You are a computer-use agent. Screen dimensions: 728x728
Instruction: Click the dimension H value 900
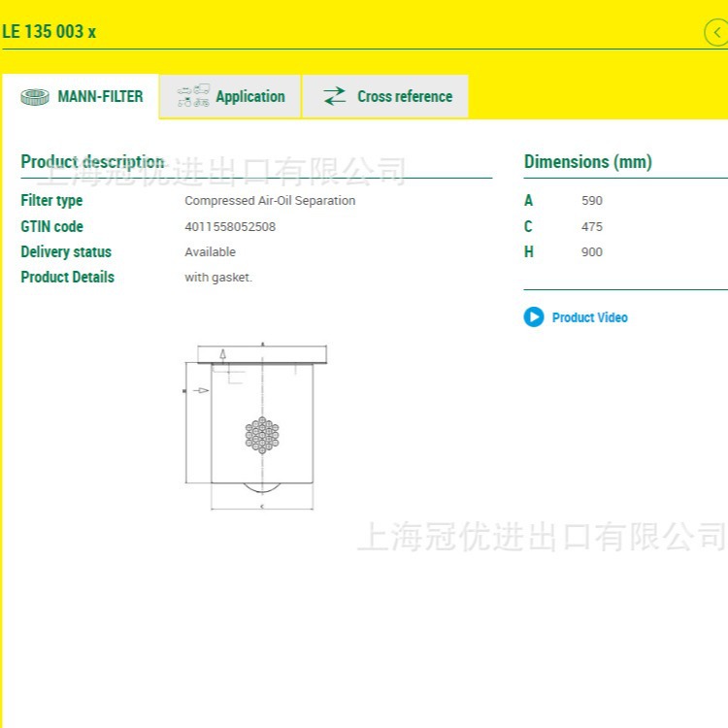pos(592,252)
